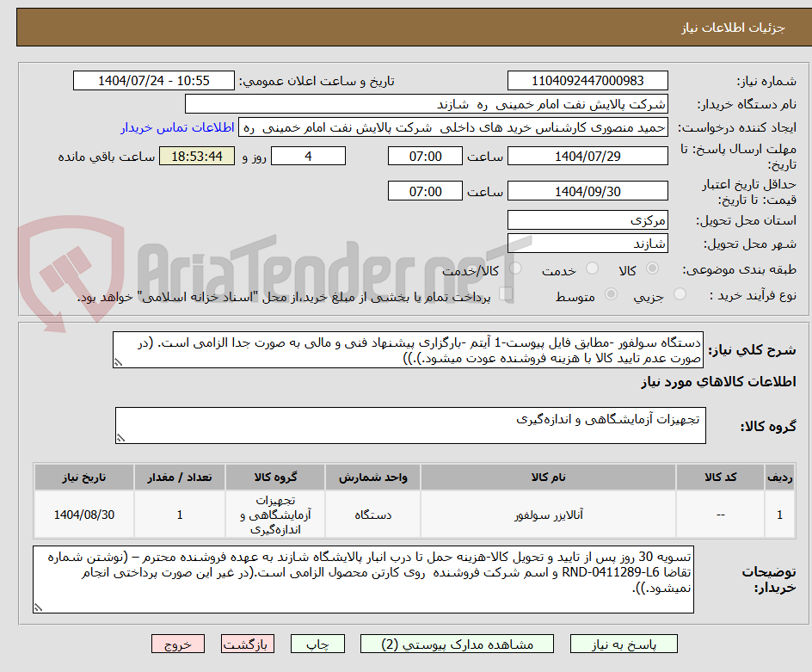Select the کالا subject classification radio

[652, 267]
